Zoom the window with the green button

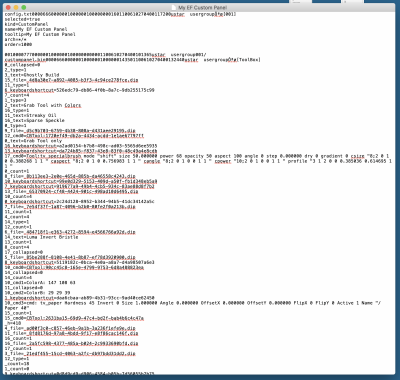click(24, 7)
